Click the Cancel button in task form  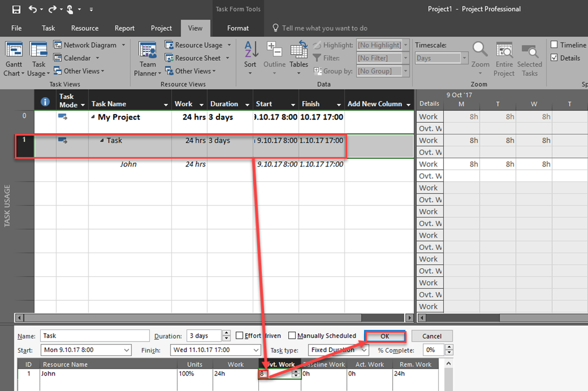(x=431, y=336)
